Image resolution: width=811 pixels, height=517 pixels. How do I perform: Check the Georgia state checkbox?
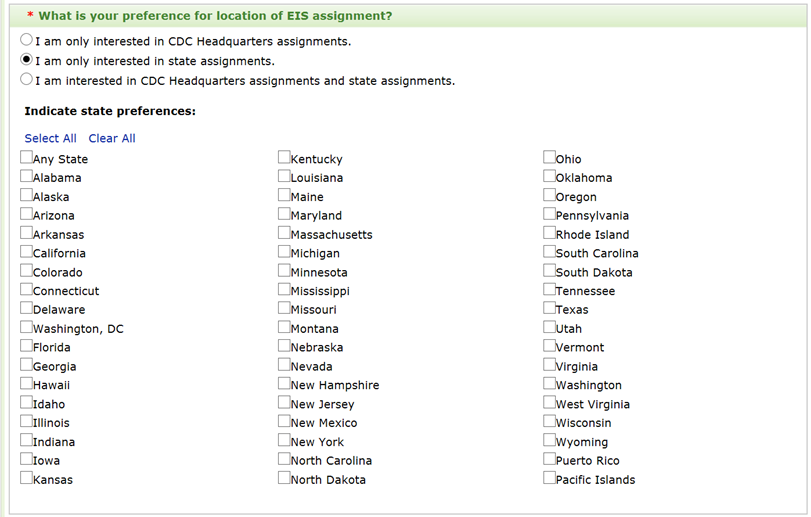[26, 365]
